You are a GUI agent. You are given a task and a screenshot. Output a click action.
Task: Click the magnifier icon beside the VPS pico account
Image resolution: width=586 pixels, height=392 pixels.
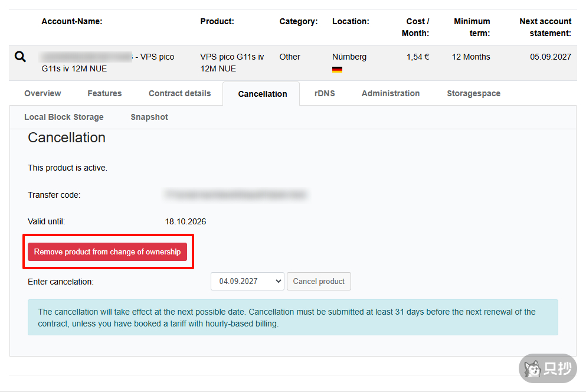pos(20,57)
